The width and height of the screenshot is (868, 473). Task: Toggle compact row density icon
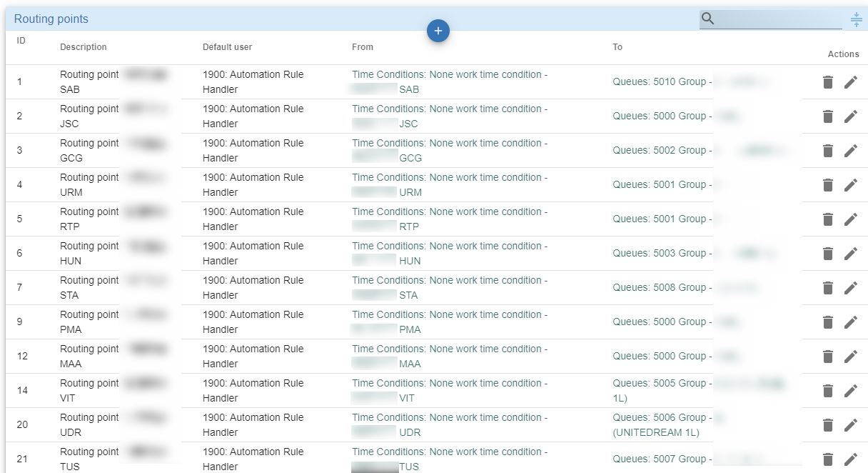tap(856, 19)
